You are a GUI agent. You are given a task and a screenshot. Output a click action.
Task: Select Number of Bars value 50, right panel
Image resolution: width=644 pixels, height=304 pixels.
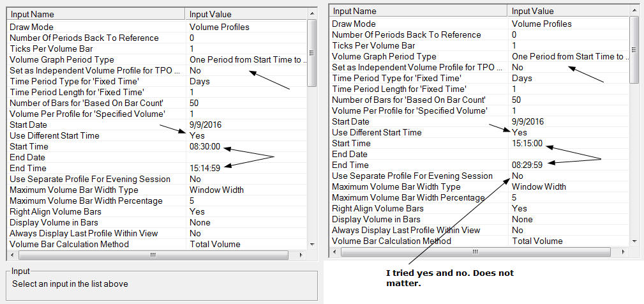click(517, 100)
